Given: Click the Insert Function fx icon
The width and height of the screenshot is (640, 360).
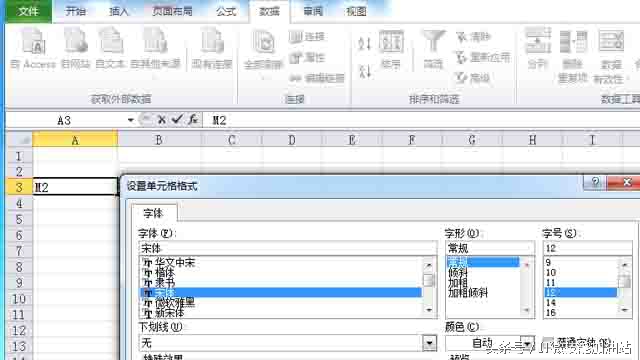Looking at the screenshot, I should pos(193,120).
